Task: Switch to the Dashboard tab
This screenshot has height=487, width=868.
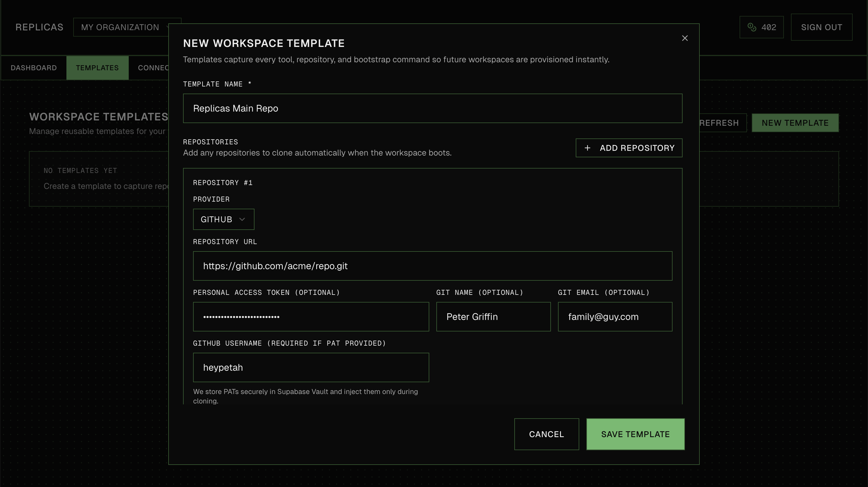Action: click(x=34, y=68)
